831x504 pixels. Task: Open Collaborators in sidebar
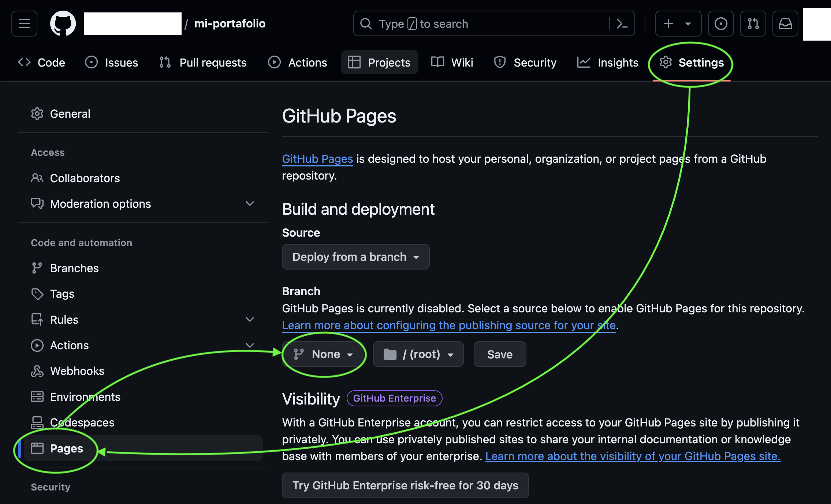(x=143, y=178)
